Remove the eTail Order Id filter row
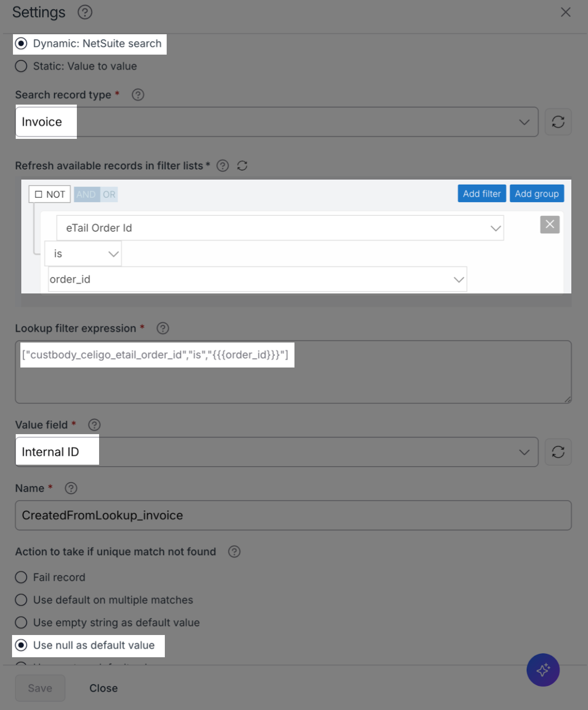Image resolution: width=588 pixels, height=710 pixels. click(550, 224)
